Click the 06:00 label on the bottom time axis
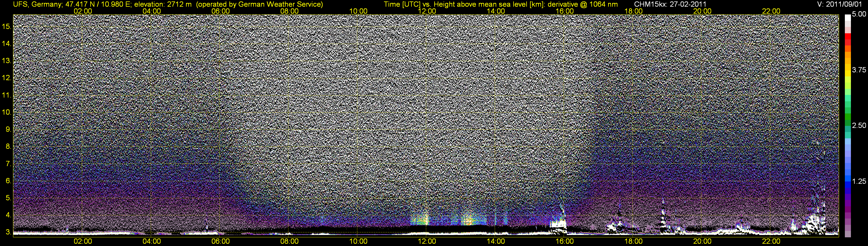 point(220,241)
